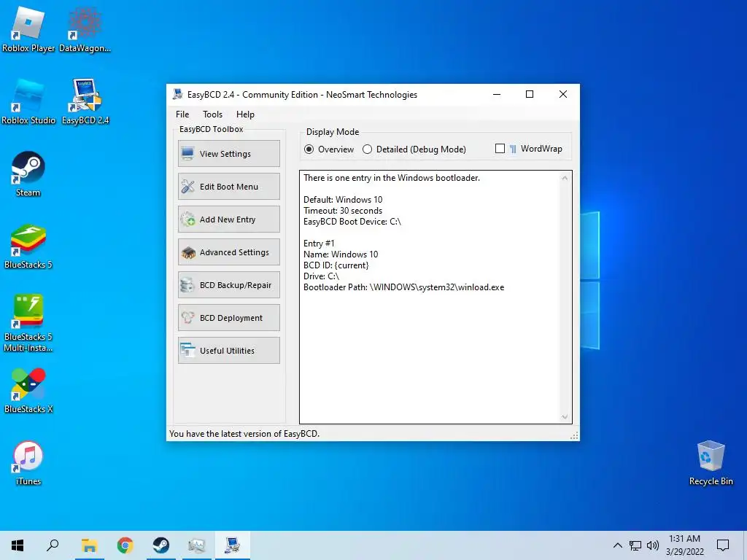Open Useful Utilities

[x=228, y=351]
